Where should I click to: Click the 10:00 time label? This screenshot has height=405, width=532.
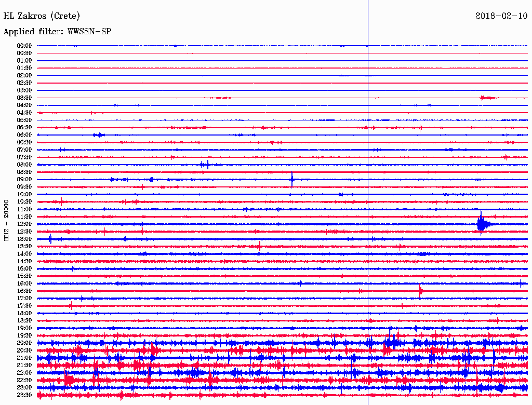pos(24,194)
